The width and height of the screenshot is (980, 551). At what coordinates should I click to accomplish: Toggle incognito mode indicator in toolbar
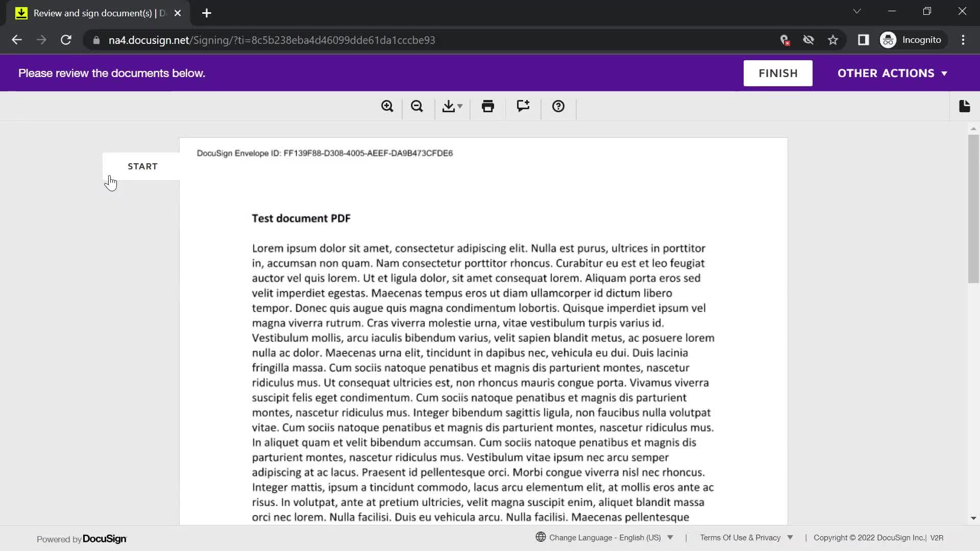click(x=912, y=40)
